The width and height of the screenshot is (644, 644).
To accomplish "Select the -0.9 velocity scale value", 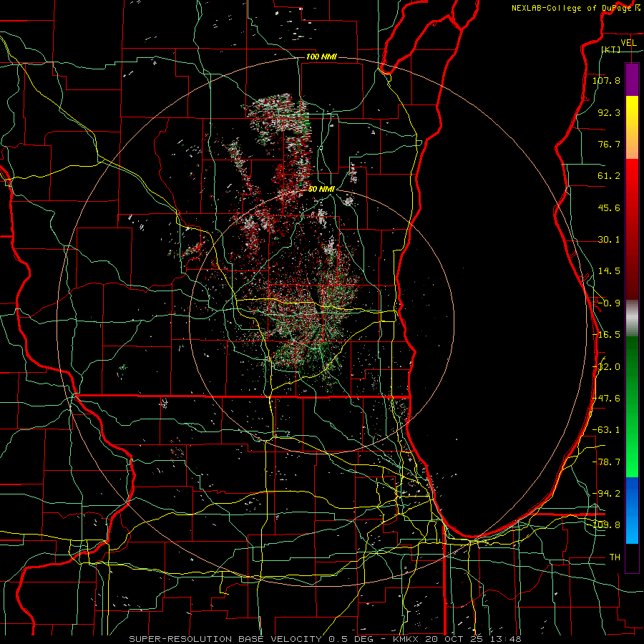I will (x=609, y=303).
